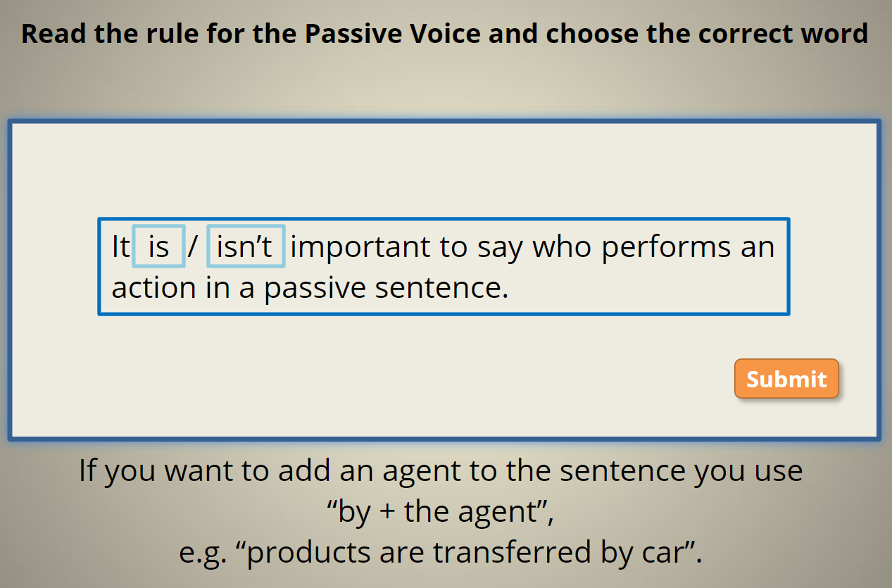Screen dimensions: 892x588
Task: Click the slash between is and isn't
Action: [194, 246]
